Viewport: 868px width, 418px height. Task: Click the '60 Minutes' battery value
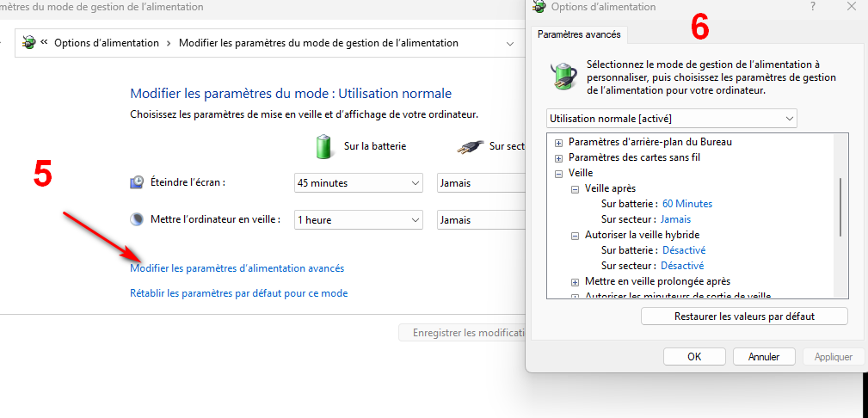tap(687, 204)
